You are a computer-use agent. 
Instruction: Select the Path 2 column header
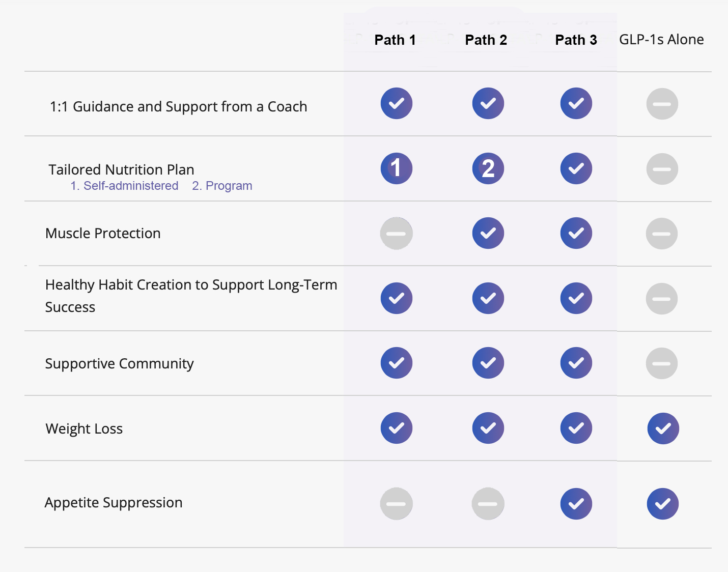[486, 40]
